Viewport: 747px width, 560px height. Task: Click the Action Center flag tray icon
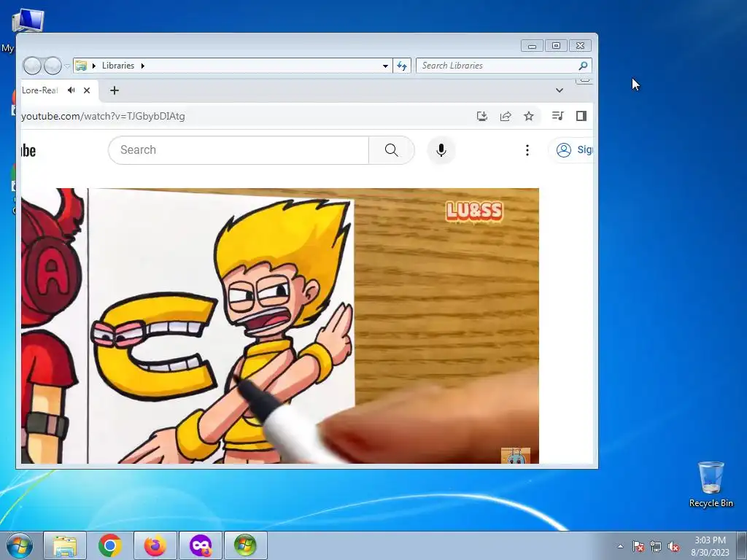(638, 546)
